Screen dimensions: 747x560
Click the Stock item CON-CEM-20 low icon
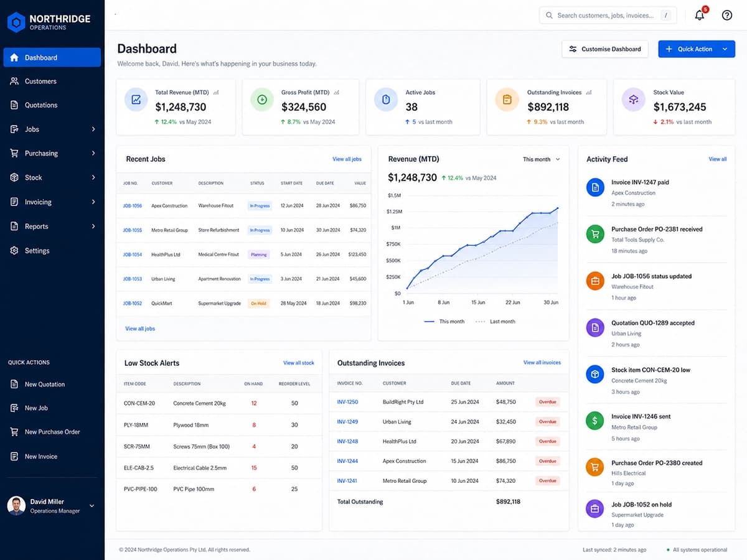(595, 374)
